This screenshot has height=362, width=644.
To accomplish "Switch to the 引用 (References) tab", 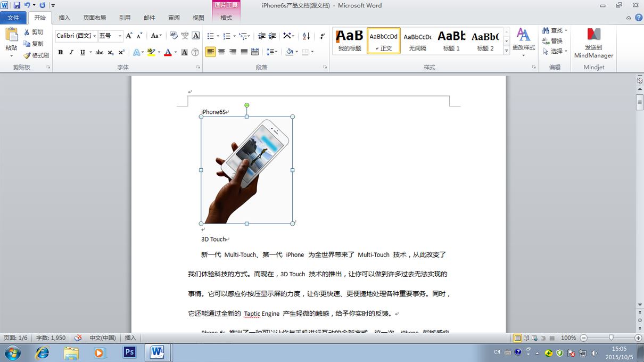I will coord(125,18).
